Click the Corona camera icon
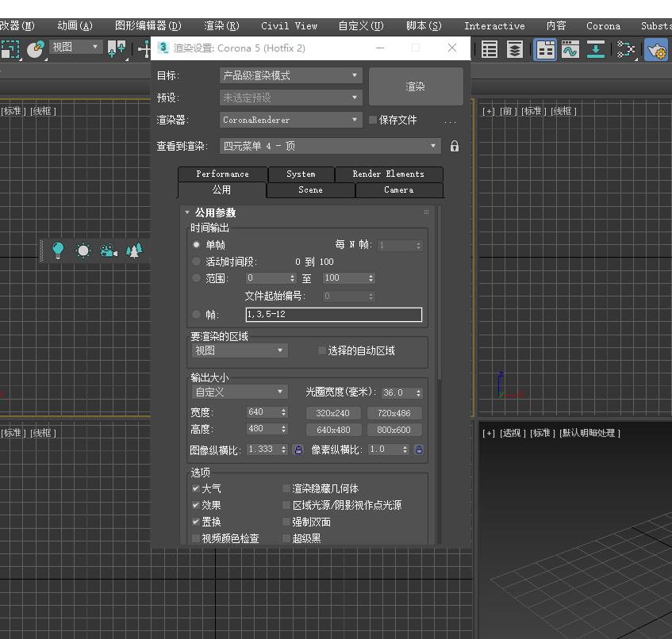Viewport: 672px width, 639px height. (109, 251)
